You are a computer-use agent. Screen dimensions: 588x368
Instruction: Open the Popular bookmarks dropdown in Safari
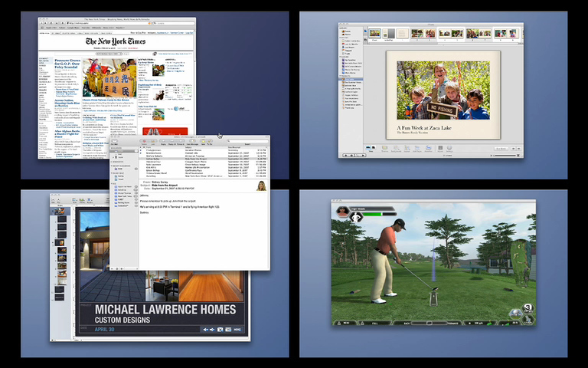pos(120,28)
